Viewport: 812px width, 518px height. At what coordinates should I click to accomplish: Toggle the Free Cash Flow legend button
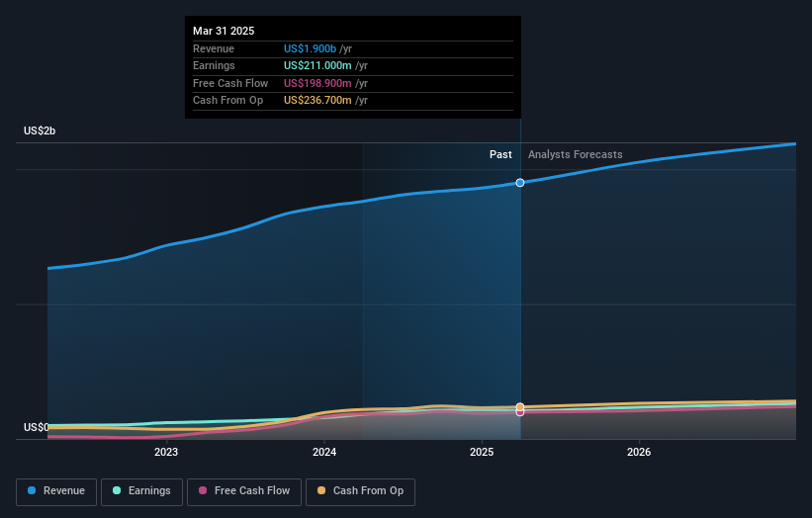244,491
